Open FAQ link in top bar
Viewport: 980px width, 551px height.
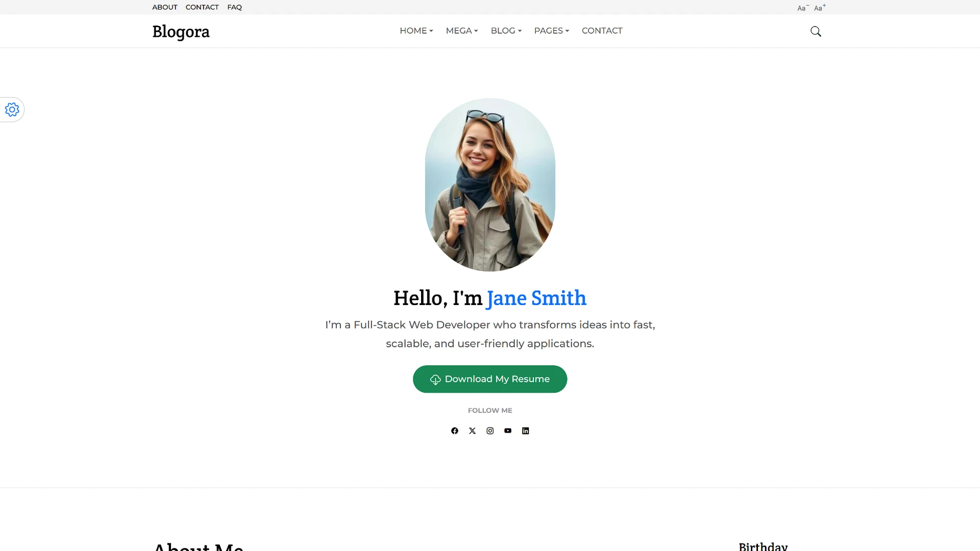235,7
